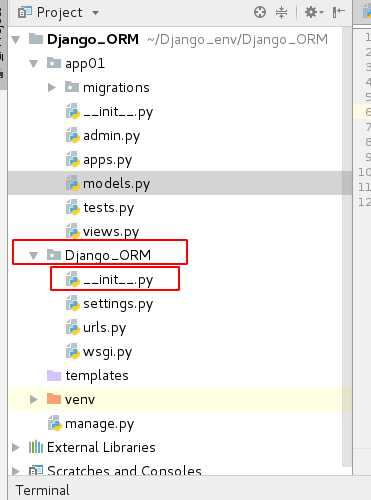The height and width of the screenshot is (500, 371).
Task: Click the orange venv folder icon
Action: click(x=54, y=399)
